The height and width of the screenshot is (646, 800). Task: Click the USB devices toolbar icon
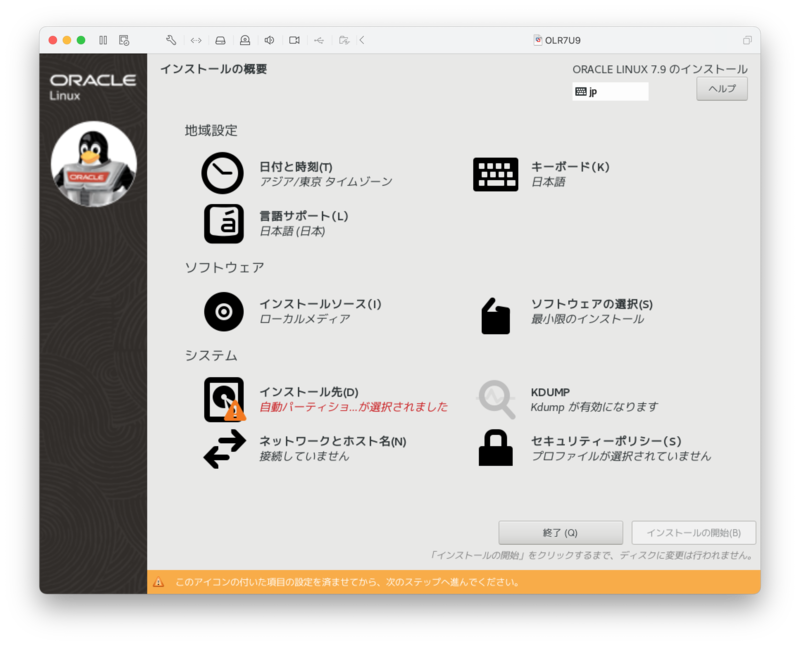[319, 40]
